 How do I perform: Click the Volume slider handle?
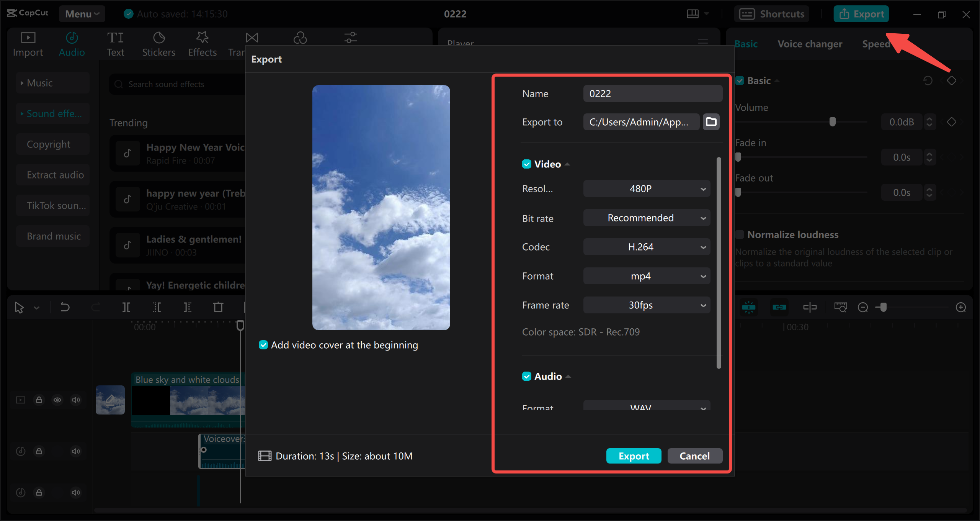pyautogui.click(x=832, y=122)
